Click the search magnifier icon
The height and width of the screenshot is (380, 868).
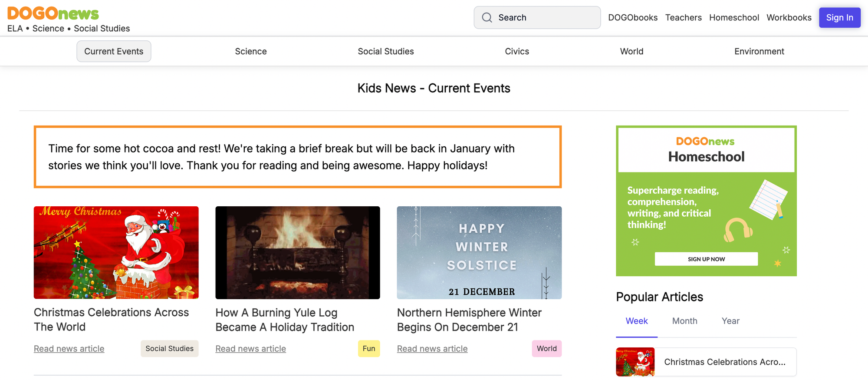click(x=487, y=17)
